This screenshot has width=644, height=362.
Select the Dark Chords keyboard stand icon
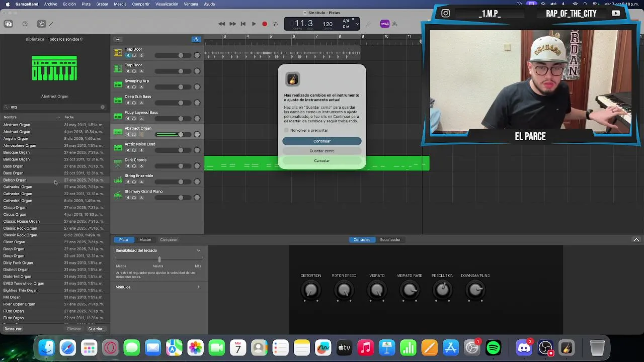[x=118, y=163]
